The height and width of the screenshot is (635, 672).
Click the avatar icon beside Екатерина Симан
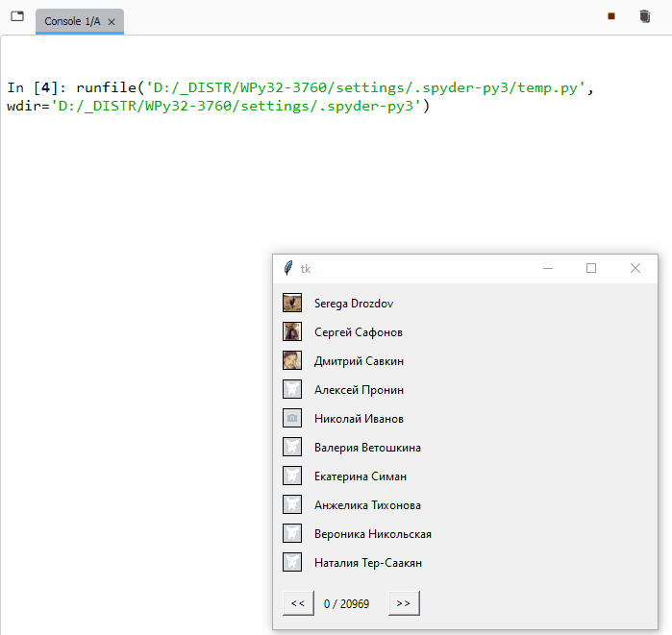point(292,476)
